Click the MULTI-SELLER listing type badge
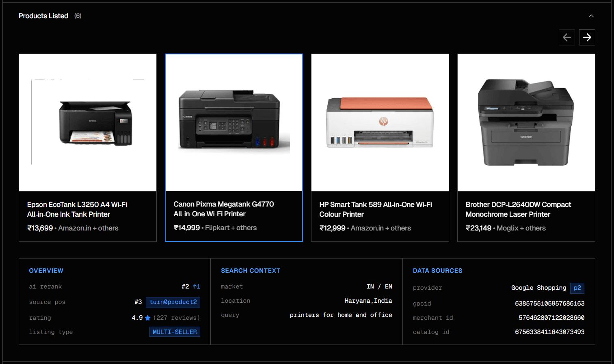The width and height of the screenshot is (614, 364). point(175,332)
